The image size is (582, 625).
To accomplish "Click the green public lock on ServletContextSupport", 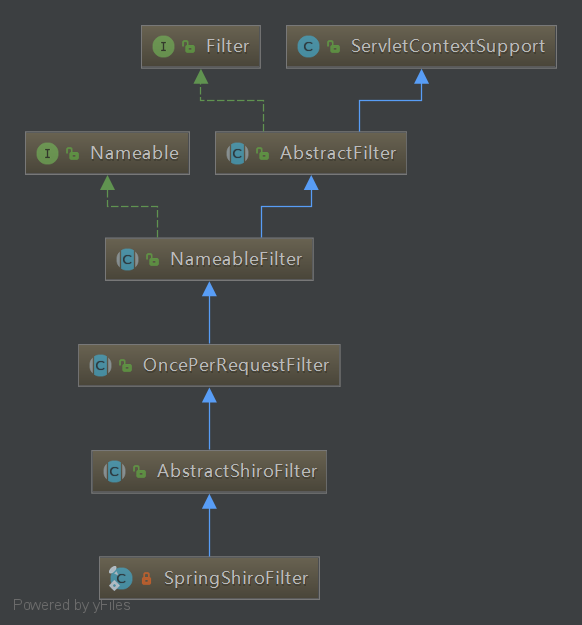I will [333, 47].
